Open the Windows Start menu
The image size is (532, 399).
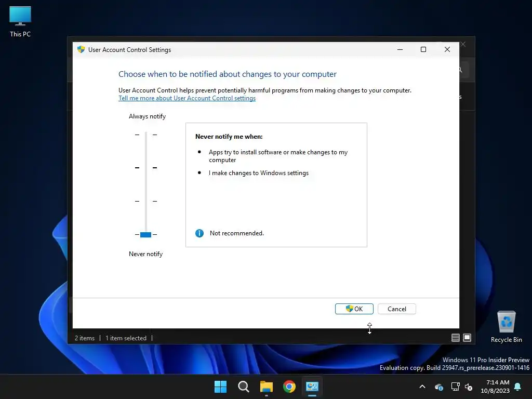tap(220, 387)
